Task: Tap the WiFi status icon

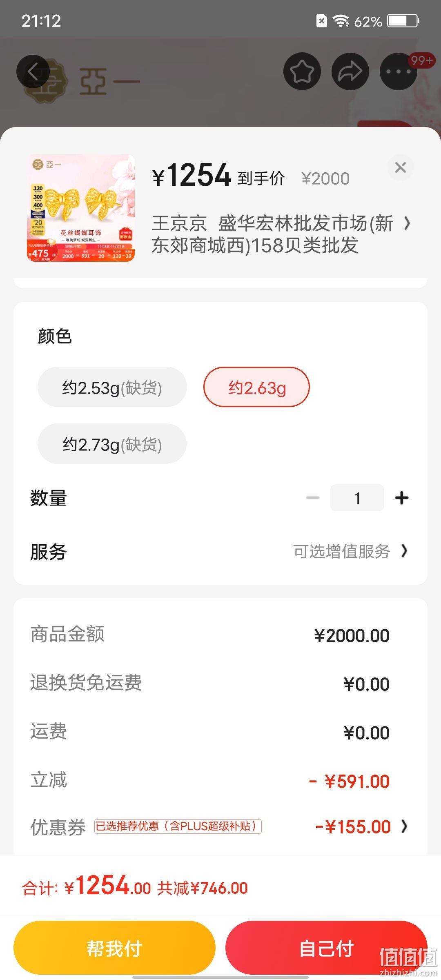Action: (340, 21)
